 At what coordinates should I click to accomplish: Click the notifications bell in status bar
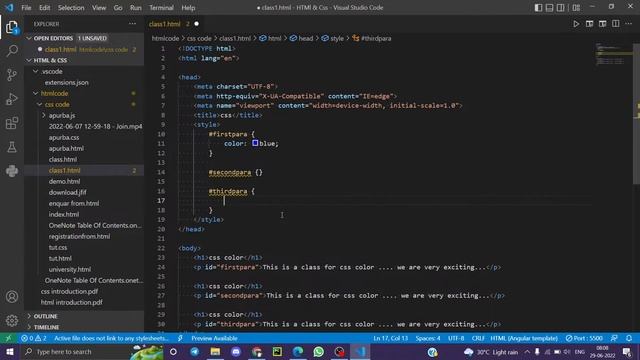pos(629,338)
